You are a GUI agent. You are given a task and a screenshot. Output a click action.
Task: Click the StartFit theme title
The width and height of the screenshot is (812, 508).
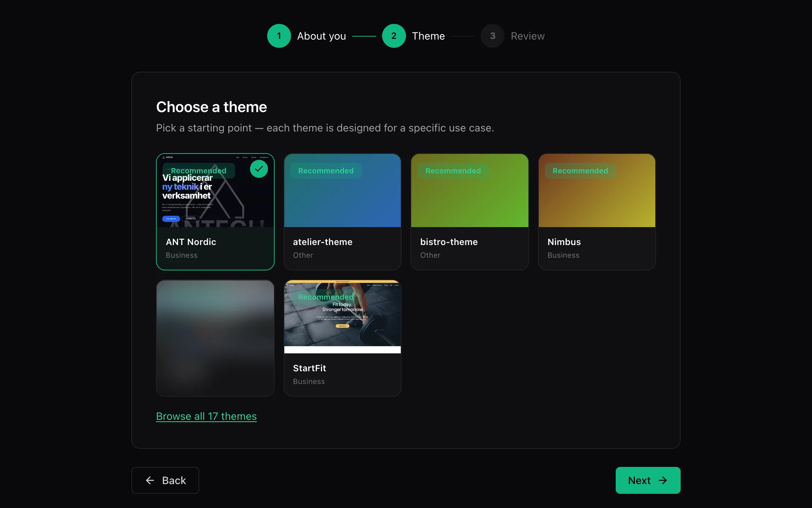(310, 368)
